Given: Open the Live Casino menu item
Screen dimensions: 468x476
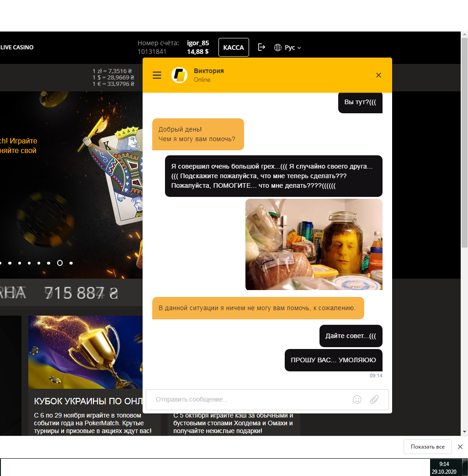Looking at the screenshot, I should click(x=17, y=48).
